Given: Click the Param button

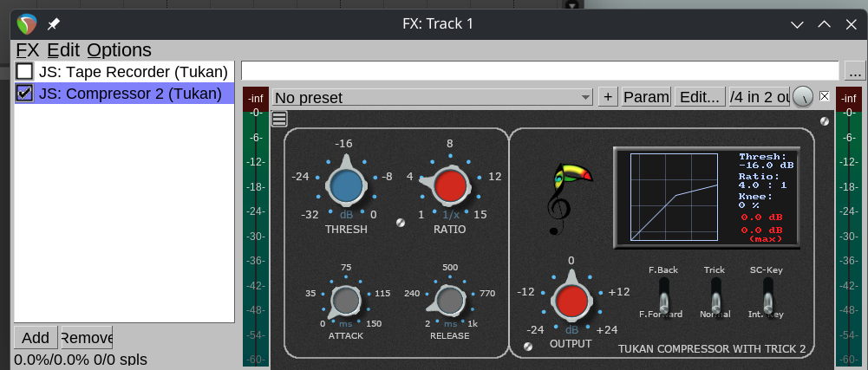Looking at the screenshot, I should (646, 97).
